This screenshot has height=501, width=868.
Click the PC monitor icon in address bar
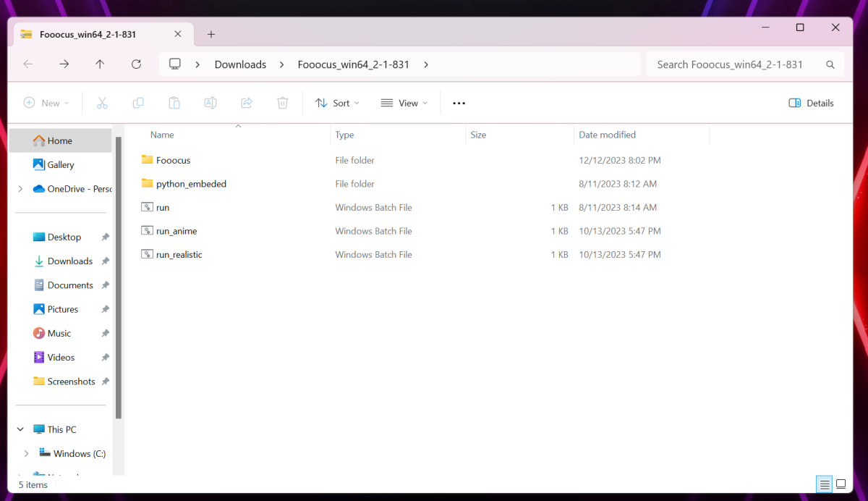174,64
